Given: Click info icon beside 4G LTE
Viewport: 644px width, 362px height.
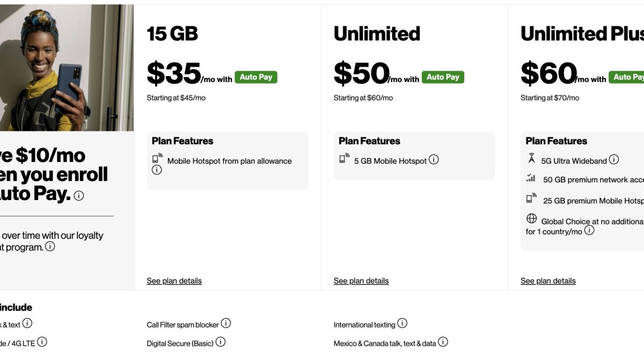Looking at the screenshot, I should (42, 342).
